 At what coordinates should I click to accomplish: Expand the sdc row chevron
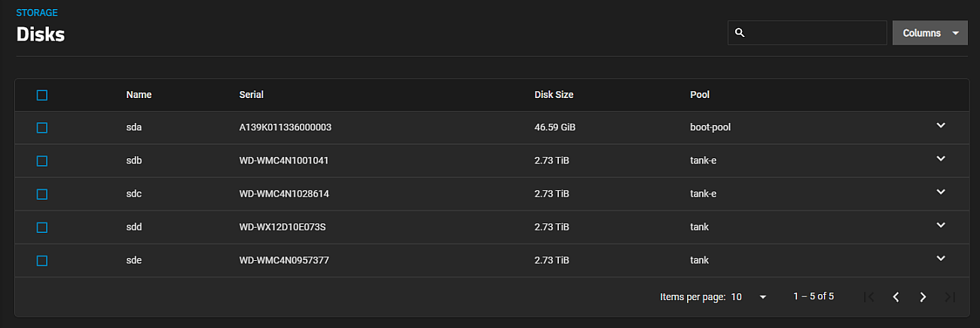941,192
